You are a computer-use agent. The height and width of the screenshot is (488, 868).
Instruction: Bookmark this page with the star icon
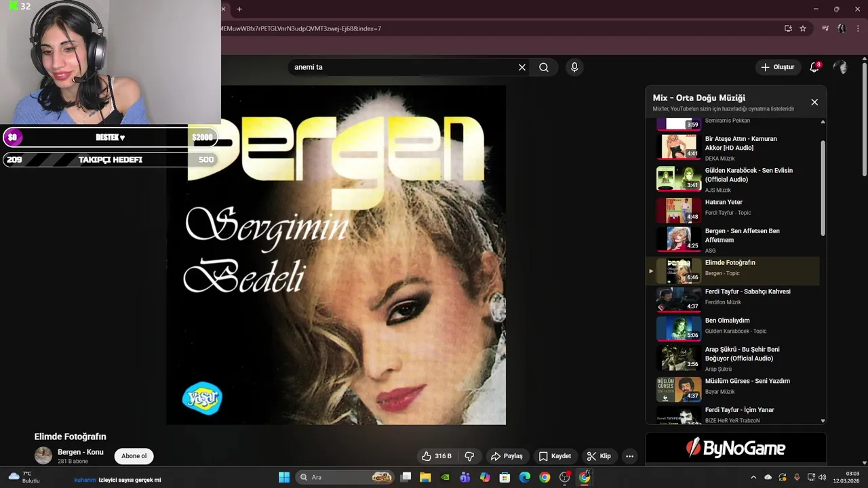coord(803,28)
